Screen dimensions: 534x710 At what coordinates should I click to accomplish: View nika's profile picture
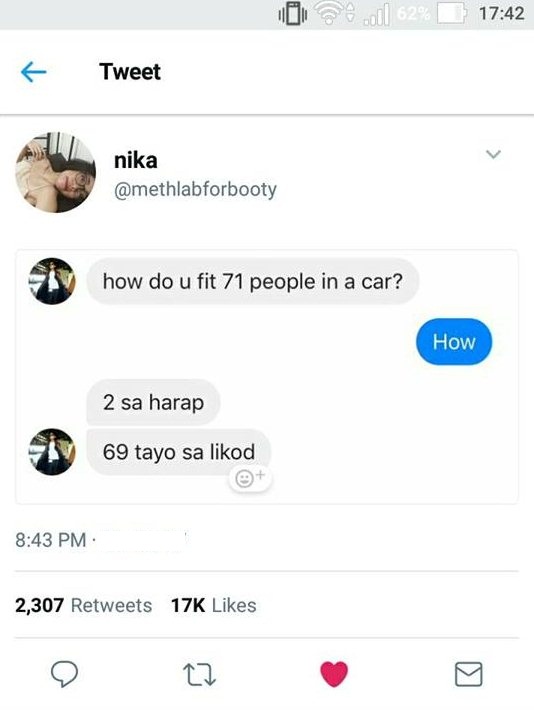pos(56,173)
